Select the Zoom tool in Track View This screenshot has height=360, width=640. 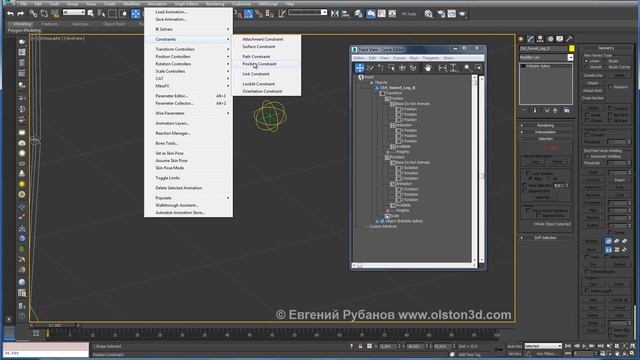467,68
